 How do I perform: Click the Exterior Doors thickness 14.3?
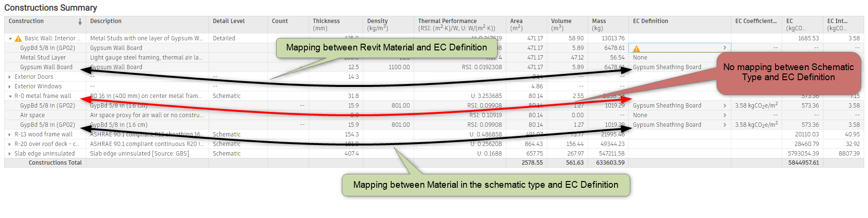point(353,77)
